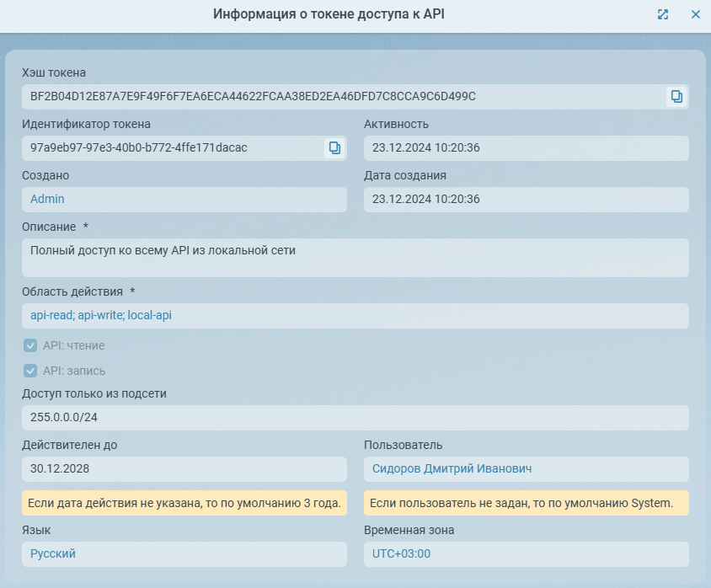Screen dimensions: 711x588
Task: Open the 'Область действия' scope selector
Action: click(x=354, y=316)
